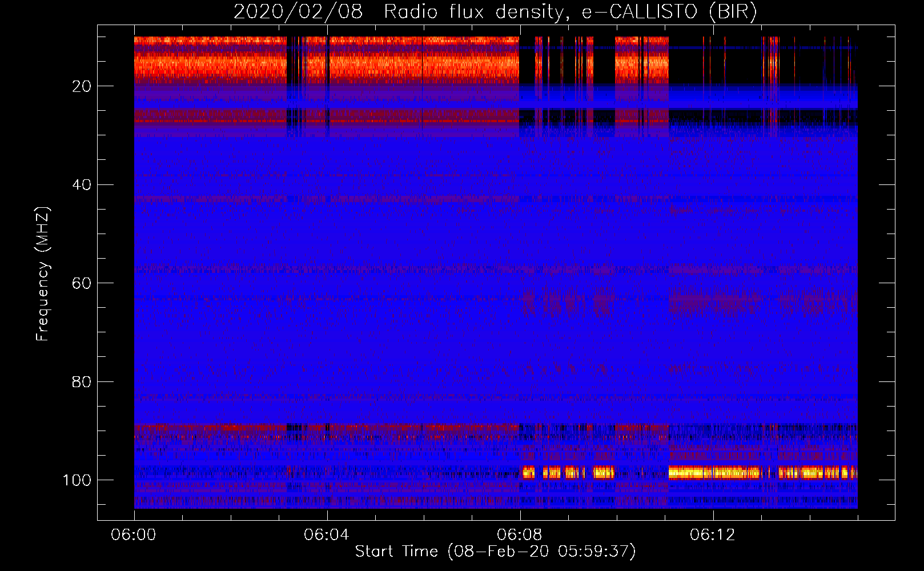924x571 pixels.
Task: Click the "60" frequency tick label
Action: (81, 283)
